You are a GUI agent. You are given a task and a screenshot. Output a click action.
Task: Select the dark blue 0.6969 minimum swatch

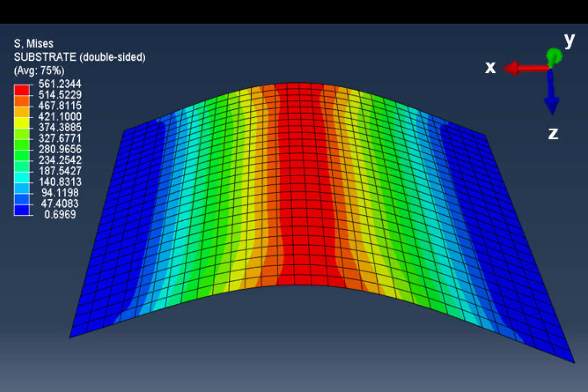click(21, 209)
